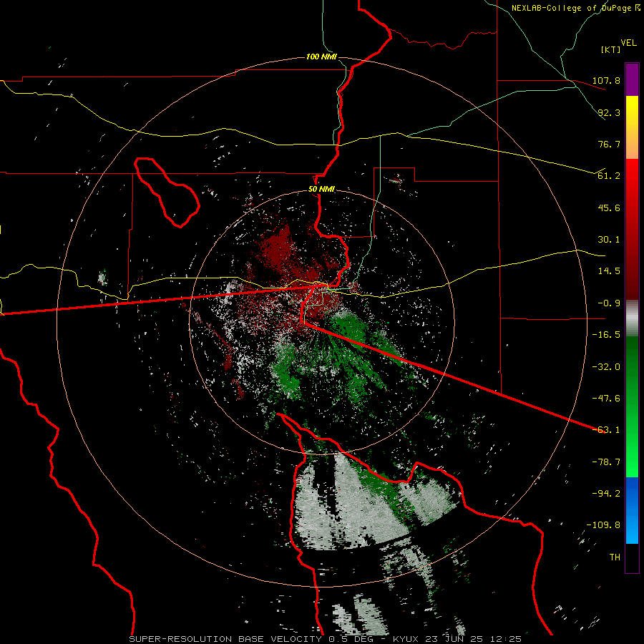Click the TH label on the legend

(x=615, y=557)
